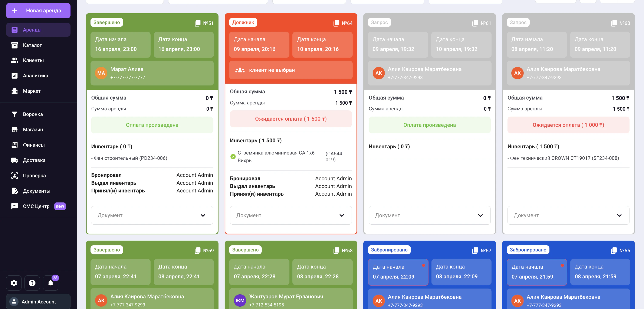Open the help question mark icon

(32, 283)
